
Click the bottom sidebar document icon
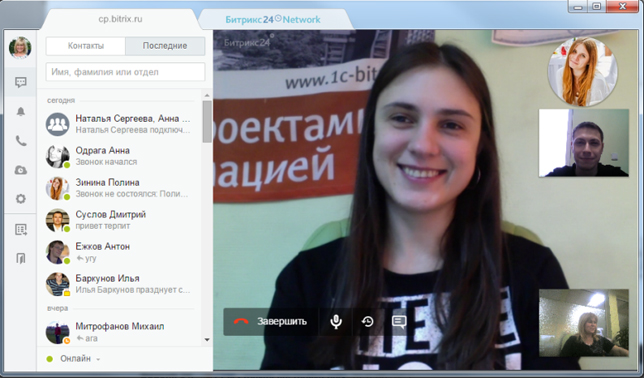(x=21, y=258)
